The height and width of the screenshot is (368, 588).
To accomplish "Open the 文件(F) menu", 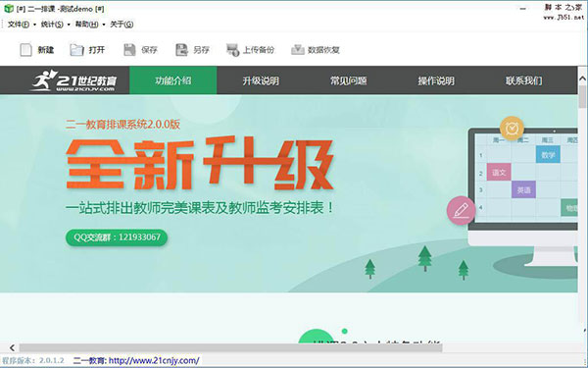I will click(19, 25).
